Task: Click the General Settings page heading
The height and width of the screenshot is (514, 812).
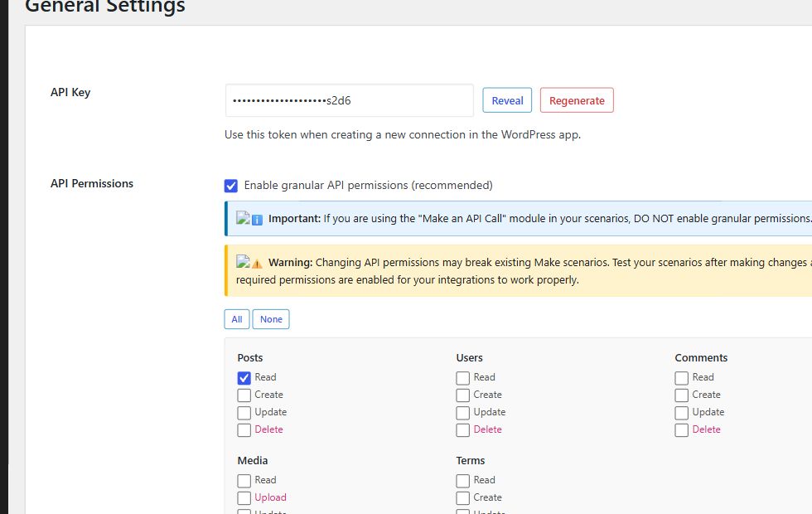Action: pos(105,7)
